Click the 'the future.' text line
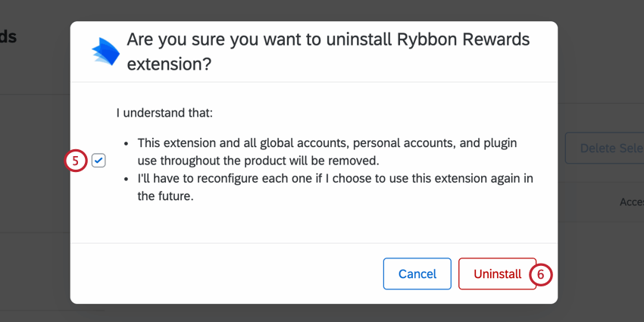This screenshot has height=322, width=644. pos(165,196)
